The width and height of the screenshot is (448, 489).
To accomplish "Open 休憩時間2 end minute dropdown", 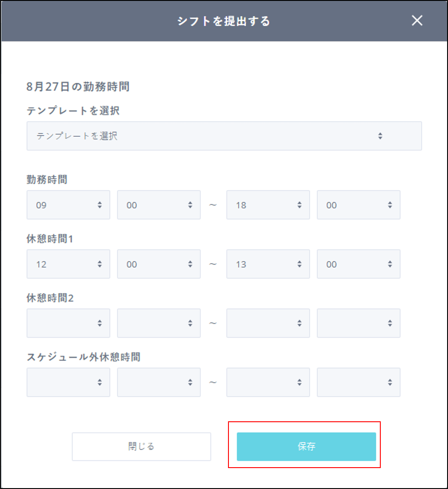I will pyautogui.click(x=358, y=323).
